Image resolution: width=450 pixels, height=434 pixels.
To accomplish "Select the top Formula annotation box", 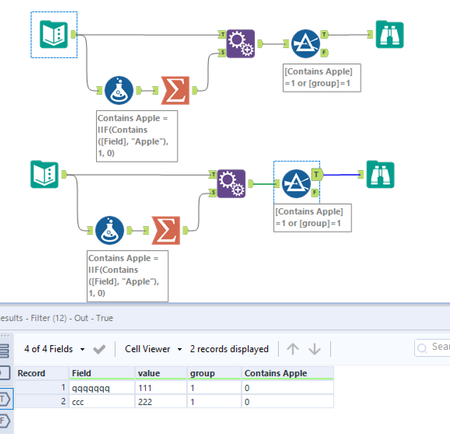I will coord(137,136).
